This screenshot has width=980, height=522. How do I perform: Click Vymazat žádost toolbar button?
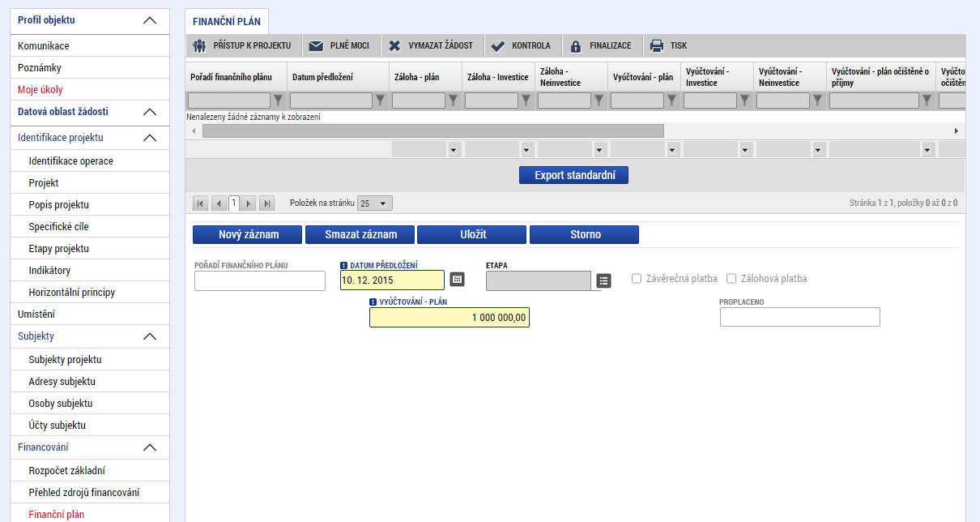432,45
